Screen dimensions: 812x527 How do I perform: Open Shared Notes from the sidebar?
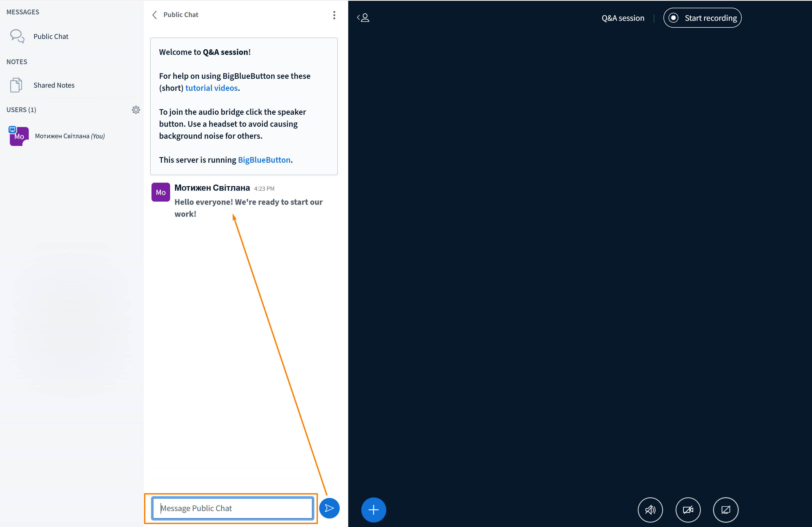click(54, 85)
